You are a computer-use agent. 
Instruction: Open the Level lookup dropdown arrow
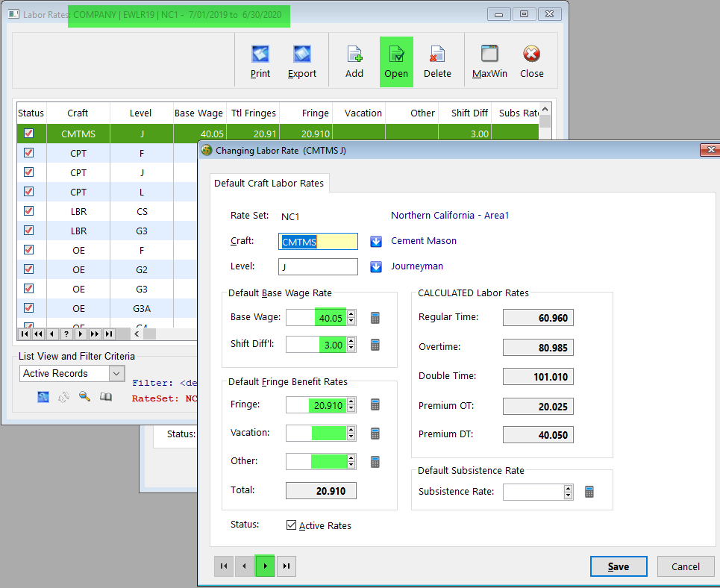coord(376,267)
